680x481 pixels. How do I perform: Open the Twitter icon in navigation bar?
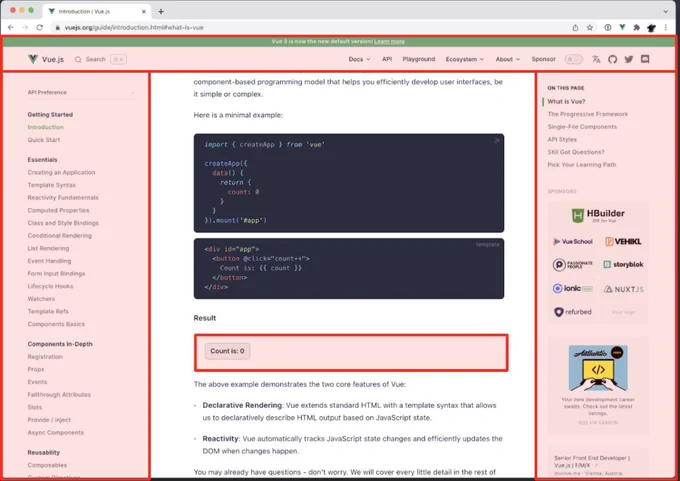(x=628, y=59)
